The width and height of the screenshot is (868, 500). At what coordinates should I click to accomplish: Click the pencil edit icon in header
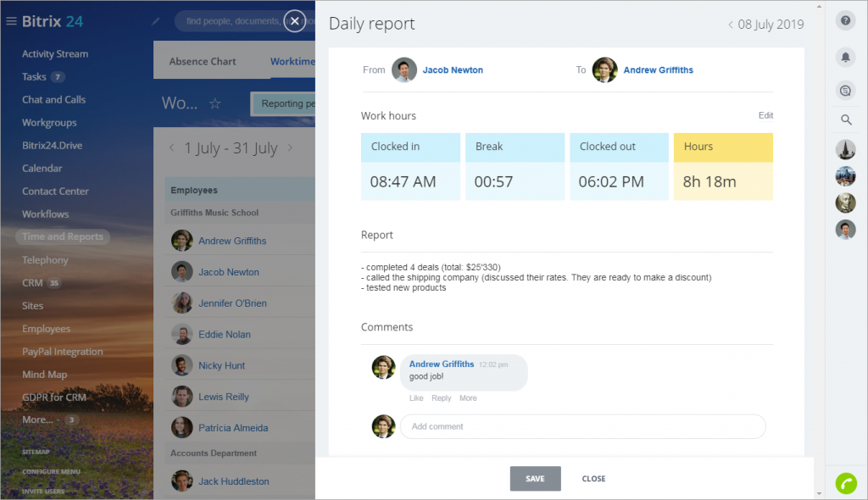(x=156, y=21)
